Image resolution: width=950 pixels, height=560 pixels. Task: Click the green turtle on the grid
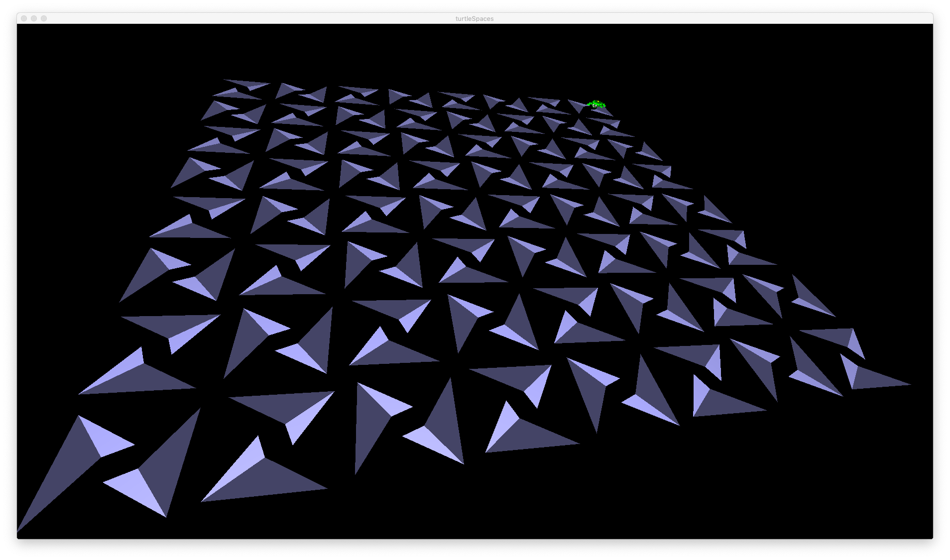click(596, 104)
